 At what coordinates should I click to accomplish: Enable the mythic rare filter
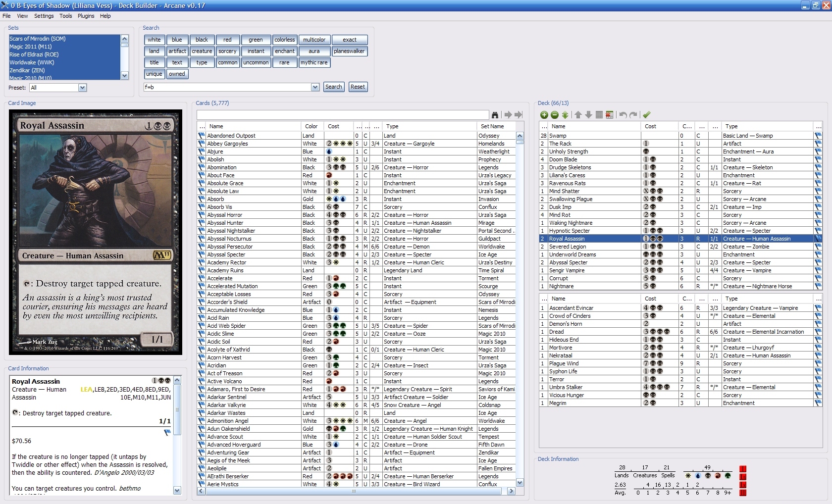314,62
